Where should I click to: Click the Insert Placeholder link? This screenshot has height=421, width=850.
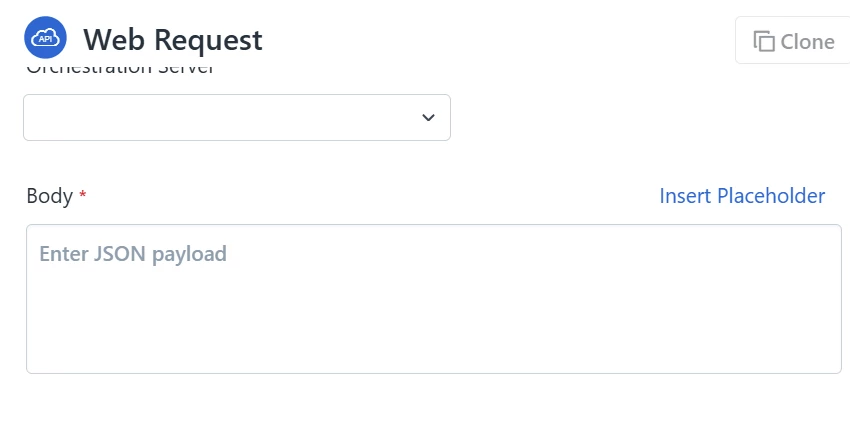(x=742, y=196)
